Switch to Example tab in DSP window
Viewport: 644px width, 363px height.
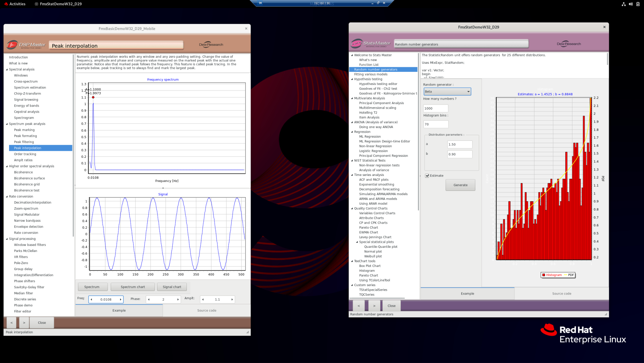pyautogui.click(x=119, y=310)
